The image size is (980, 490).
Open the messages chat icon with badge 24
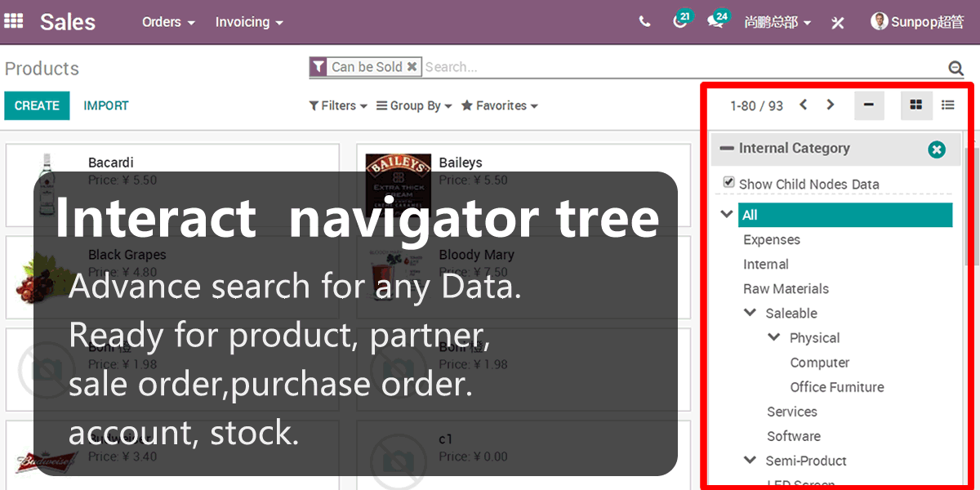pos(715,22)
